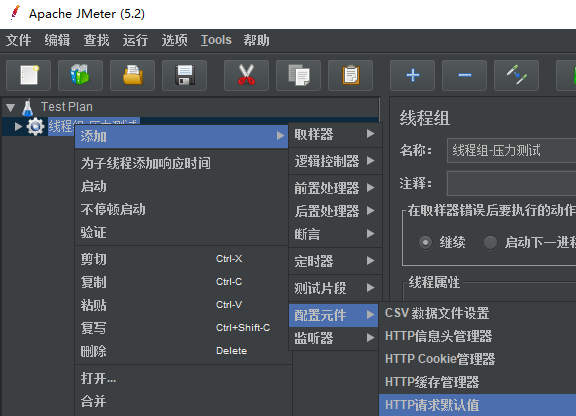Click the Collapse All minus icon

point(465,75)
